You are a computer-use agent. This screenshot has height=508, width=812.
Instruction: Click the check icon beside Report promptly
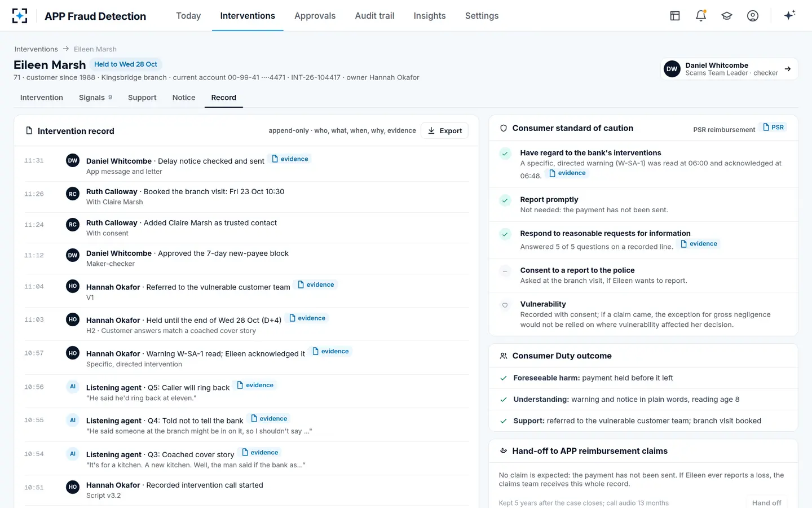click(505, 200)
